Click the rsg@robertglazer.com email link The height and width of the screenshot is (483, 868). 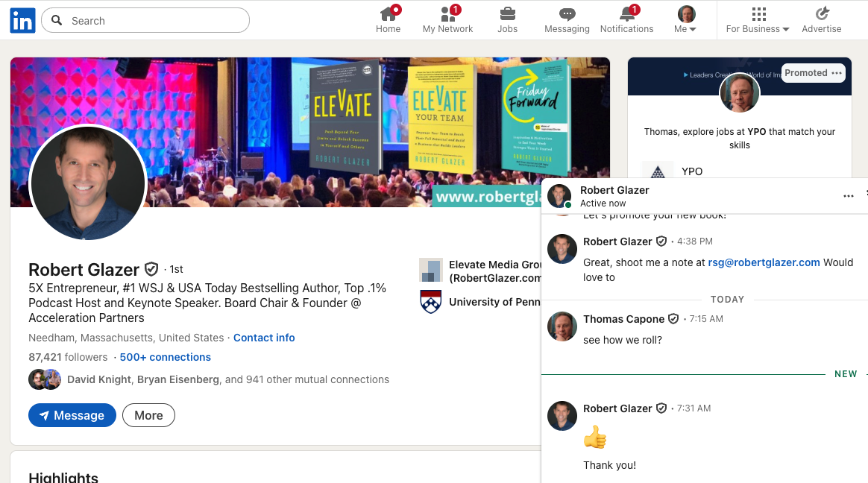764,262
